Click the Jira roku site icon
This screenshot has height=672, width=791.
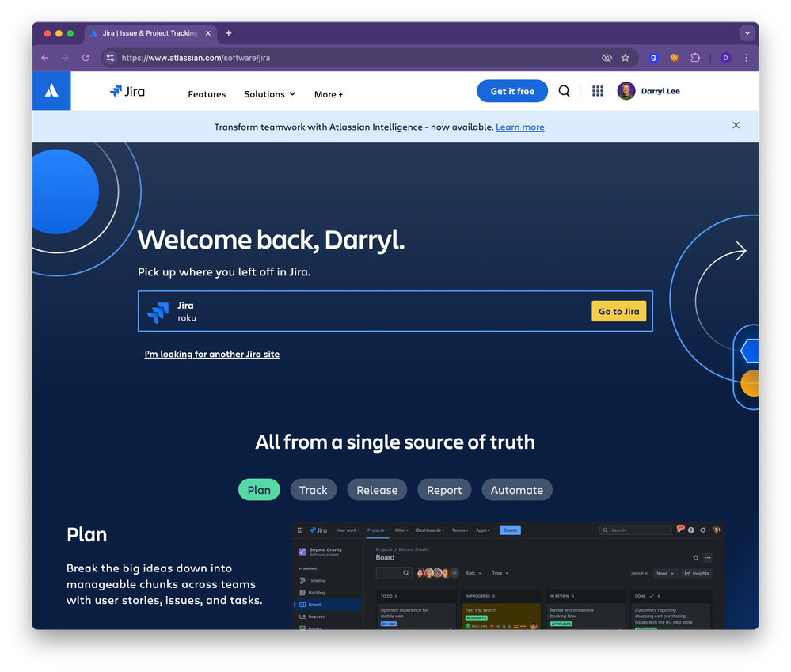[x=158, y=313]
